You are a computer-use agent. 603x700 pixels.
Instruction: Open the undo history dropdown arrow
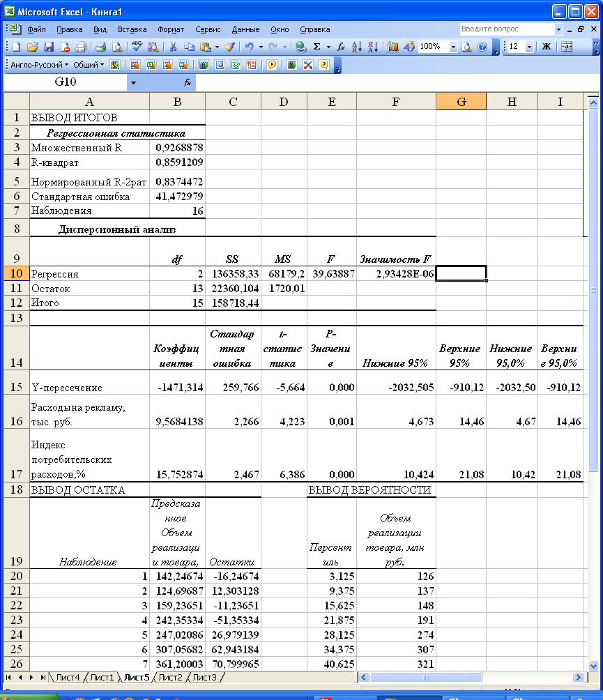pyautogui.click(x=261, y=47)
